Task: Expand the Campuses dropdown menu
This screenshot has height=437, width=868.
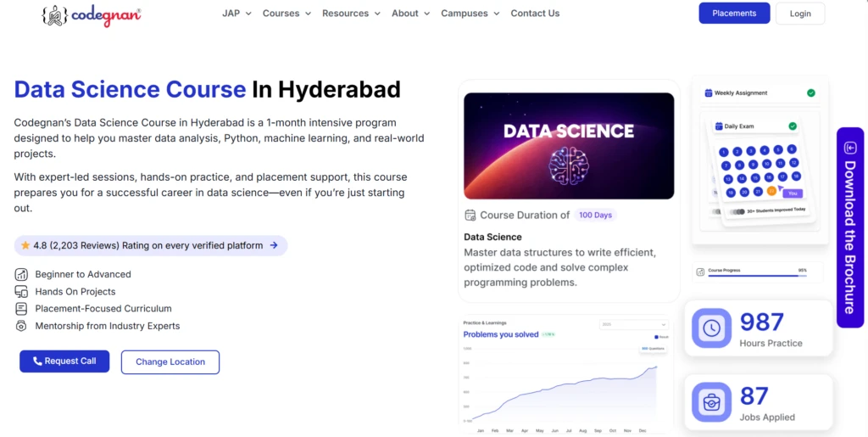Action: [x=470, y=14]
